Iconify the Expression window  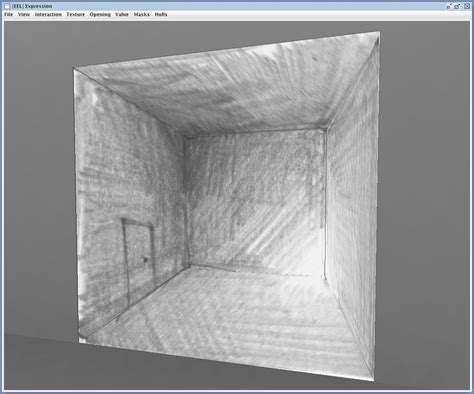(x=449, y=6)
